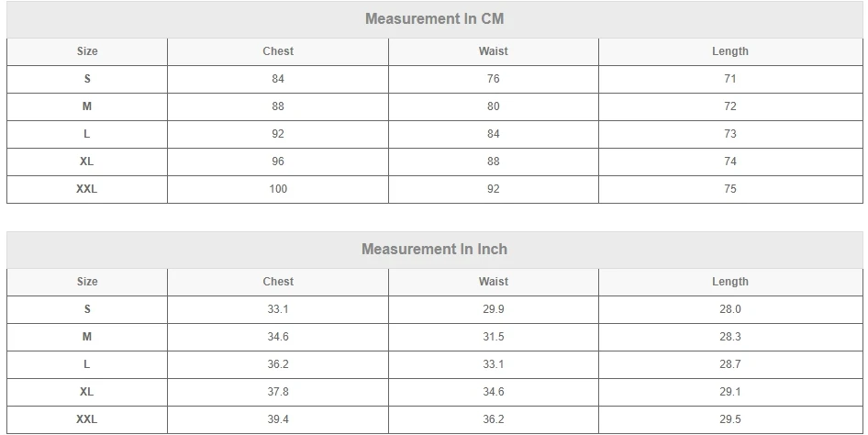Select chest value 37.8 for size XL

tap(278, 392)
